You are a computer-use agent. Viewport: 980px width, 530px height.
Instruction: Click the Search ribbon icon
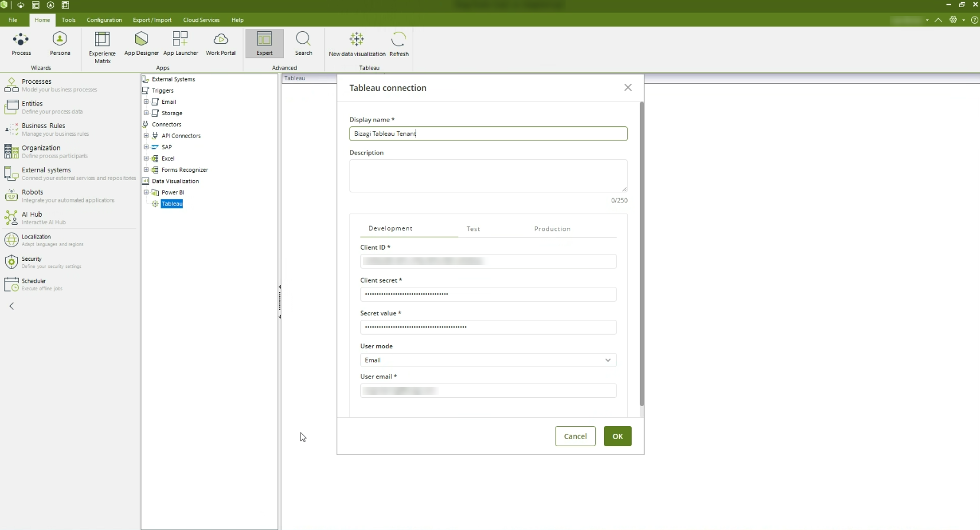point(303,44)
